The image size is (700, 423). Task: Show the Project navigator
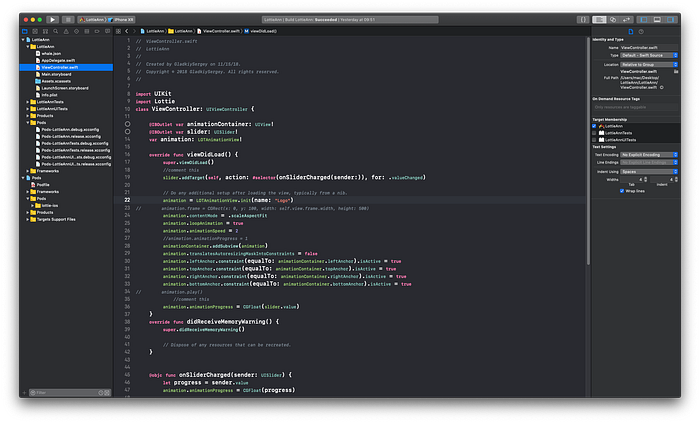pyautogui.click(x=25, y=31)
